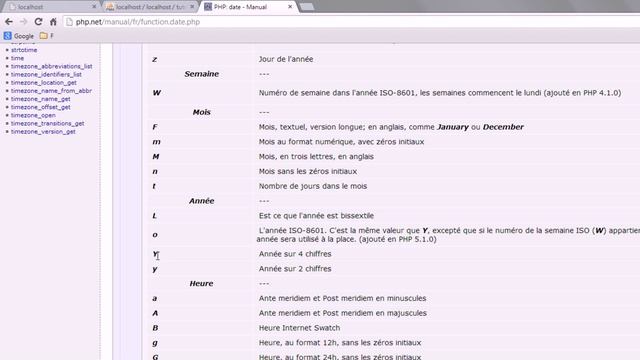Open timezone_identifiers_list link

click(x=46, y=74)
